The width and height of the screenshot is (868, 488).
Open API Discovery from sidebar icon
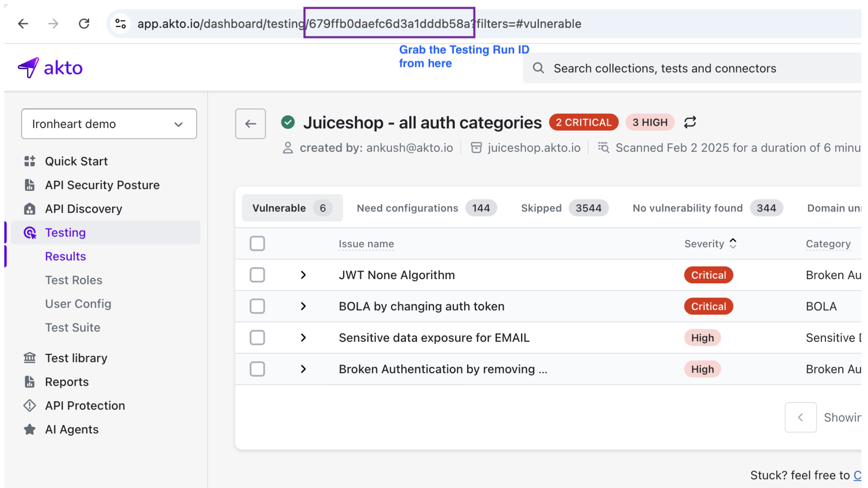click(30, 209)
